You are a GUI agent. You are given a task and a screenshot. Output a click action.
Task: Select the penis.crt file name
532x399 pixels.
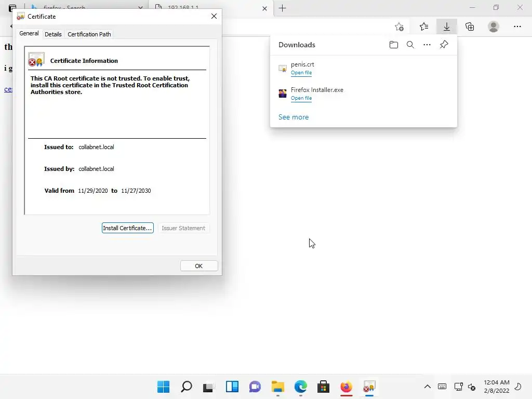[x=302, y=64]
